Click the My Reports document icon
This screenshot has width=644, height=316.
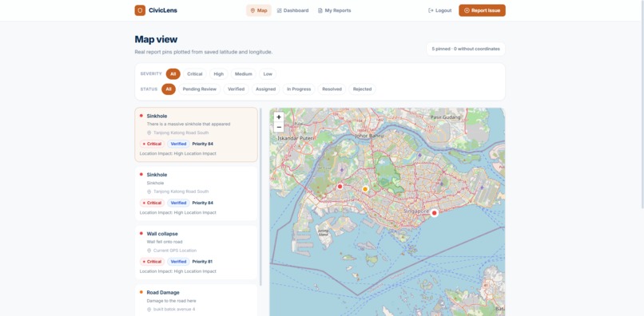coord(320,10)
